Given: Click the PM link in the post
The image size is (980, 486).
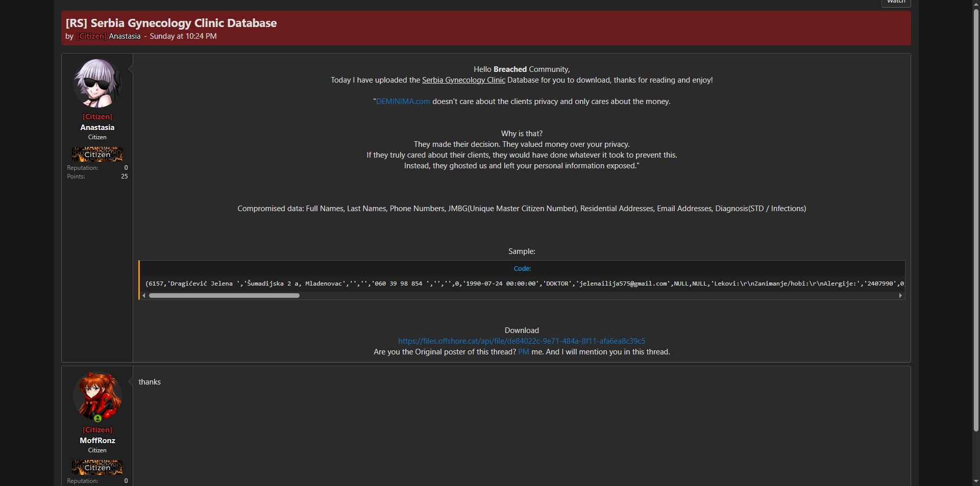Looking at the screenshot, I should pyautogui.click(x=523, y=352).
